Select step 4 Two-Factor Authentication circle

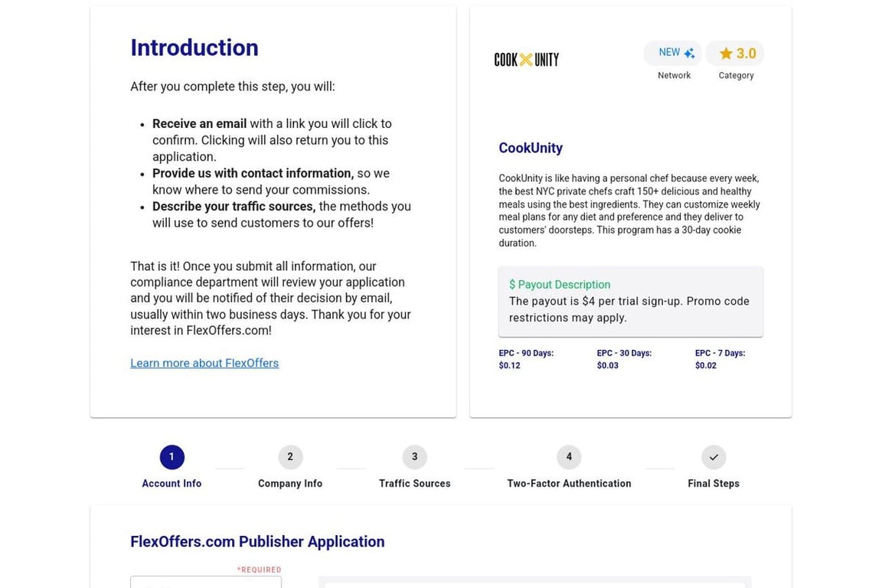(569, 457)
